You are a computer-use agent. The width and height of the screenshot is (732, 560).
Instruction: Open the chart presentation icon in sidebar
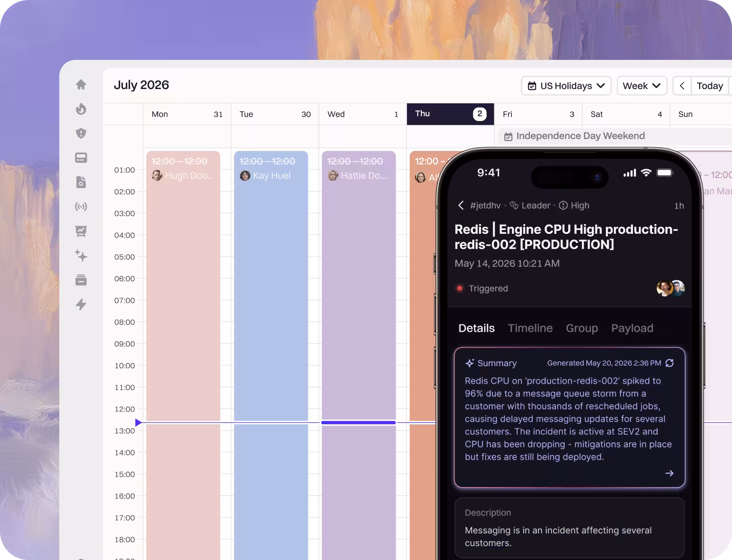(81, 231)
